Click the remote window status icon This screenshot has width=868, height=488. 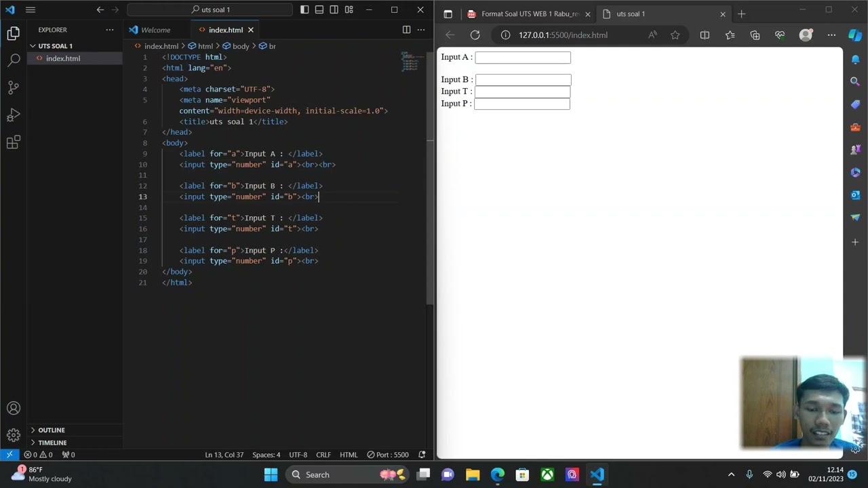(9, 455)
